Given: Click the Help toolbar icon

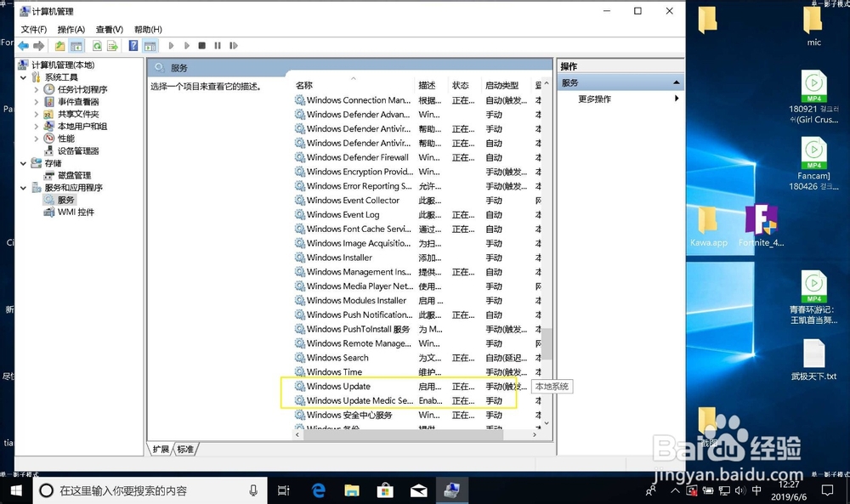Looking at the screenshot, I should [x=132, y=47].
